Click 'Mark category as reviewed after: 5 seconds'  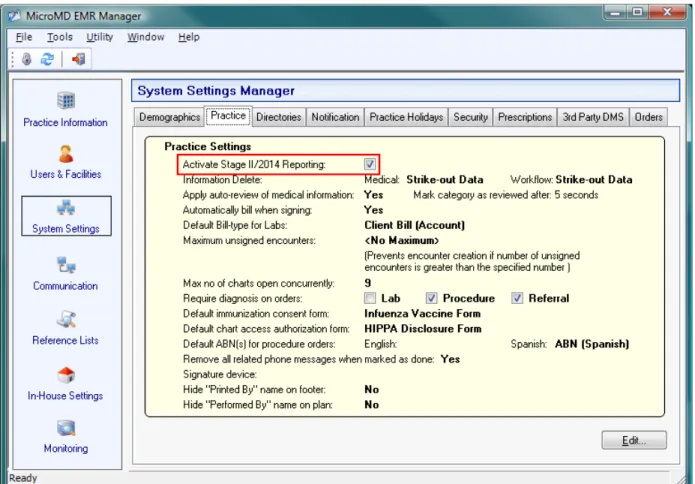coord(506,195)
